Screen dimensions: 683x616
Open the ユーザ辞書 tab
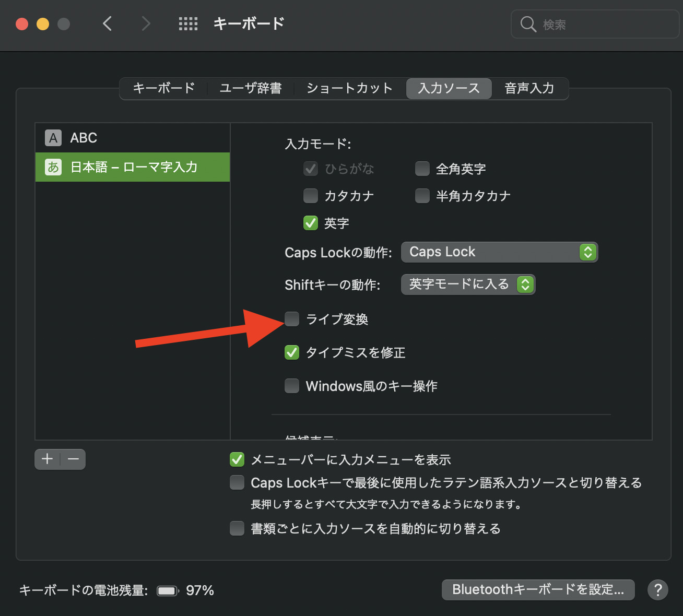point(251,88)
